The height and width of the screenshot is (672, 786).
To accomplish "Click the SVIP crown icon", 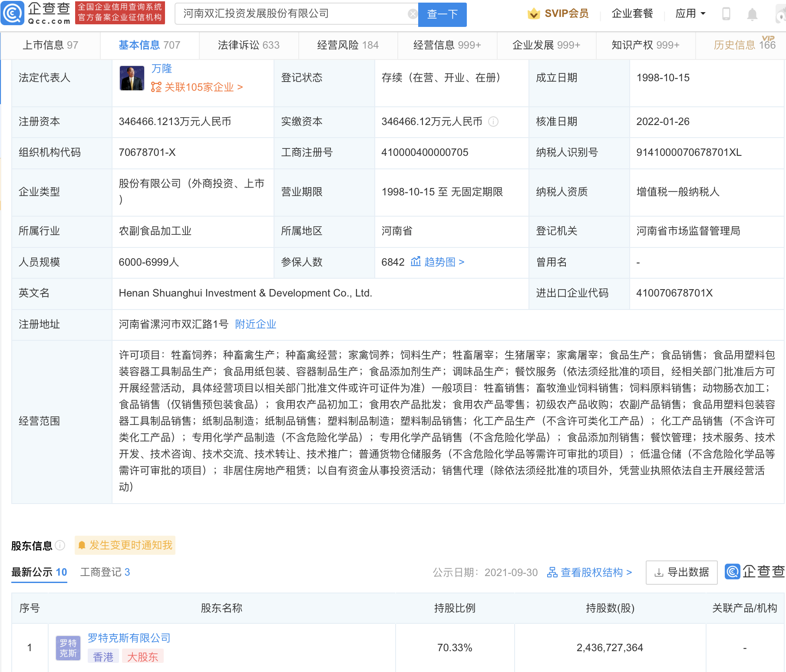I will pos(533,14).
